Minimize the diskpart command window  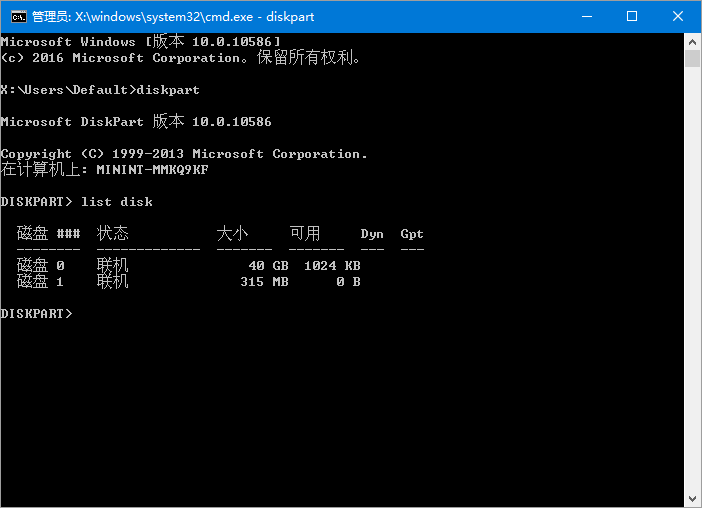586,16
